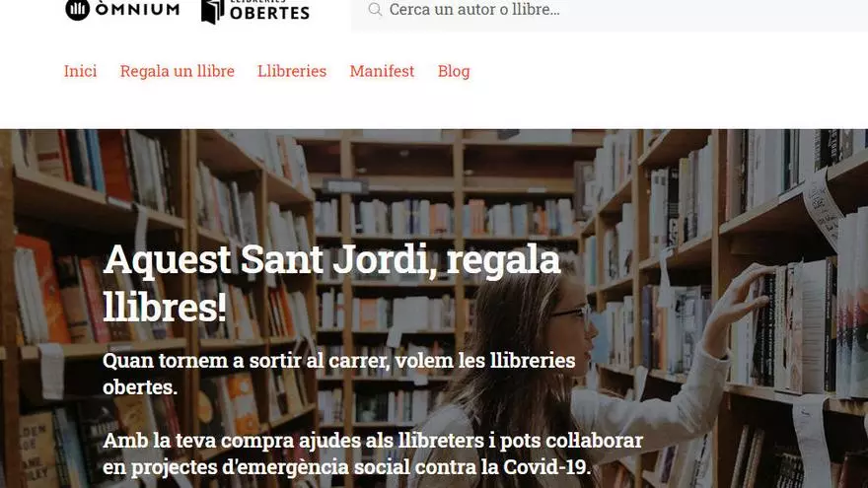868x488 pixels.
Task: Go to the Inici page
Action: coord(80,71)
